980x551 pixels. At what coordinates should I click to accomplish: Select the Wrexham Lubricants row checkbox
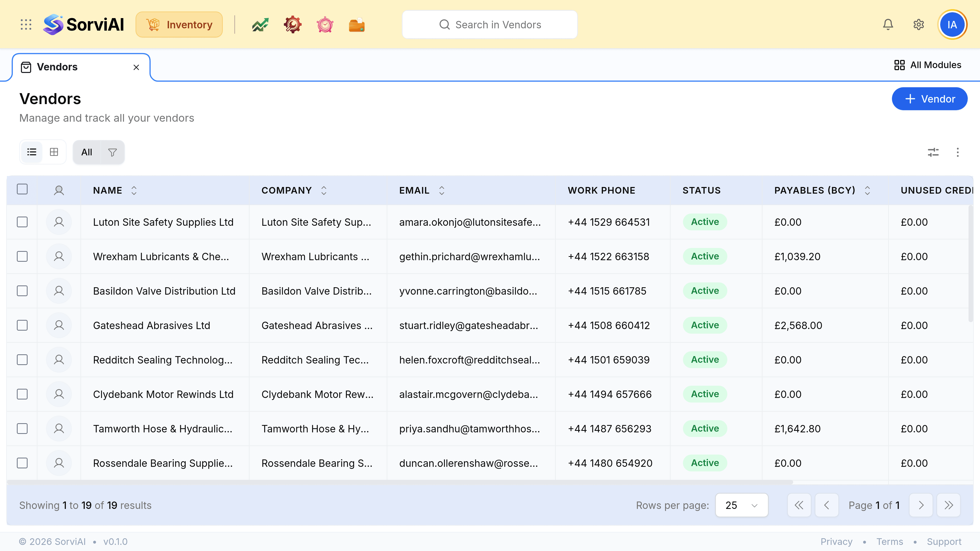click(22, 257)
